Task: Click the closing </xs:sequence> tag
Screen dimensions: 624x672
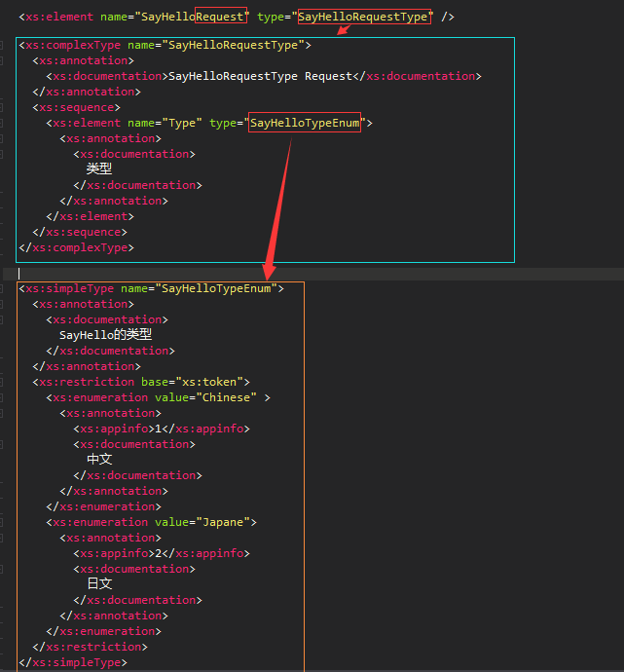Action: pyautogui.click(x=80, y=232)
